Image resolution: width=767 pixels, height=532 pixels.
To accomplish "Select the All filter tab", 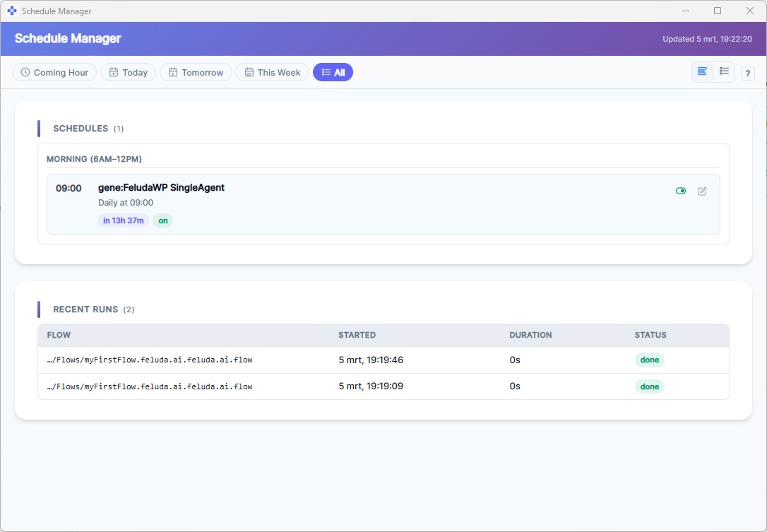I will [x=333, y=72].
